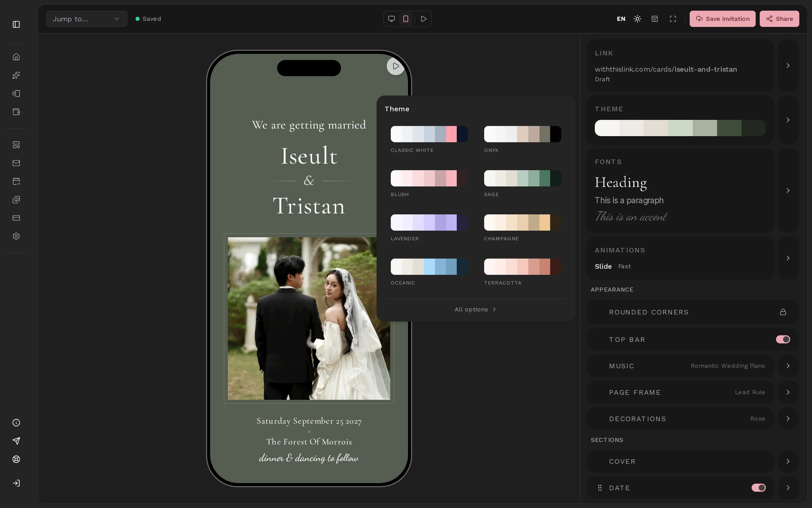Click the Music row label

click(621, 366)
